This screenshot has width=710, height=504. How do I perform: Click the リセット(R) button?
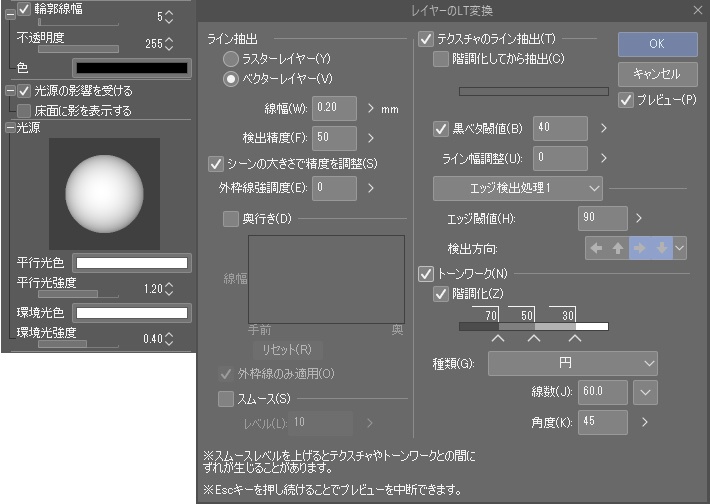tap(287, 350)
